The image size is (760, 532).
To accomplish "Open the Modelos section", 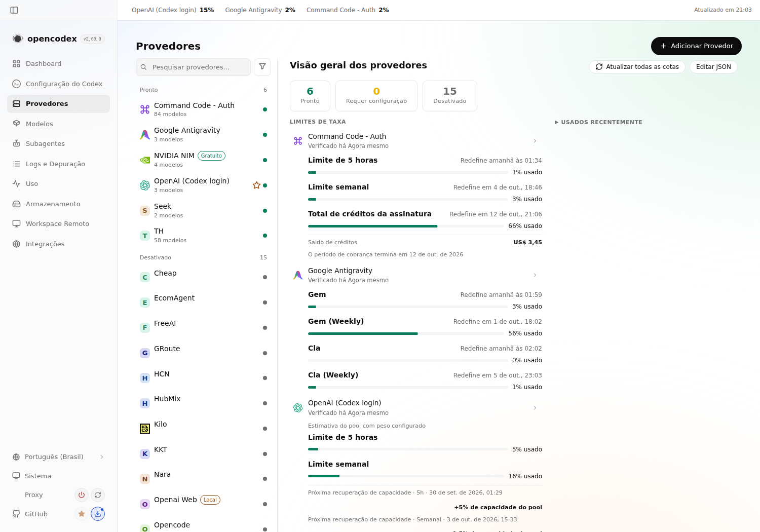I will coord(58,124).
